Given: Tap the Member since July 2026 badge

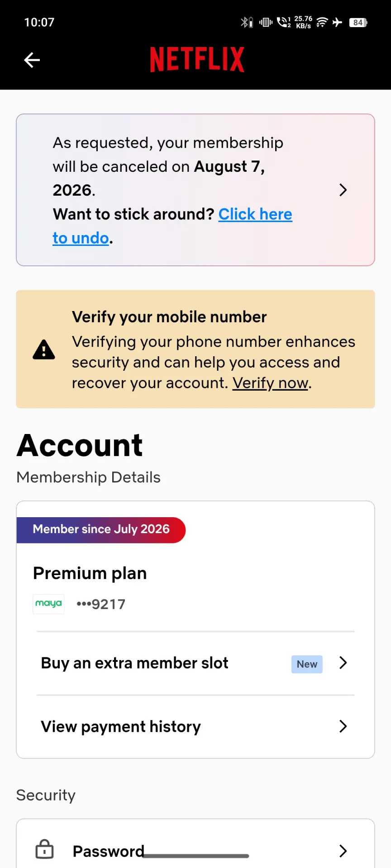Looking at the screenshot, I should click(x=101, y=530).
